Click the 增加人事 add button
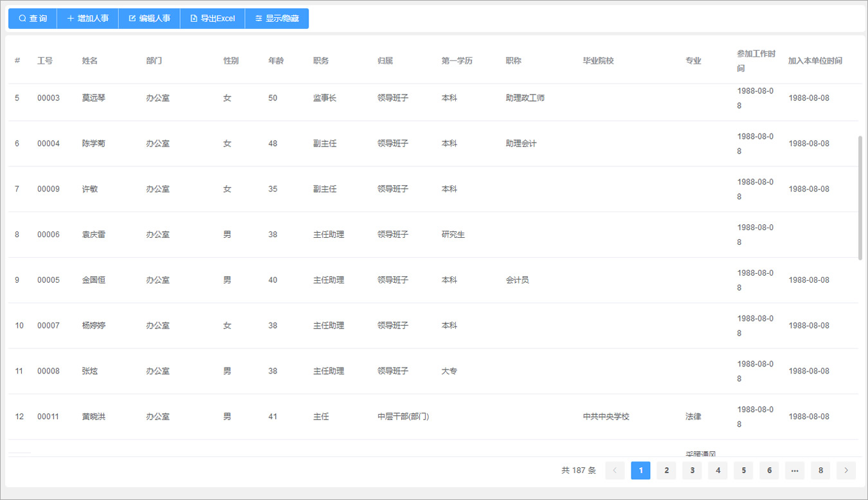This screenshot has width=868, height=500. coord(87,19)
